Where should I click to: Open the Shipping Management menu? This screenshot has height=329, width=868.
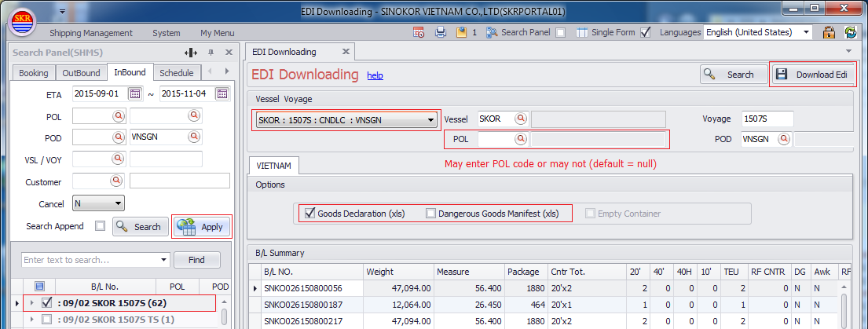(91, 33)
